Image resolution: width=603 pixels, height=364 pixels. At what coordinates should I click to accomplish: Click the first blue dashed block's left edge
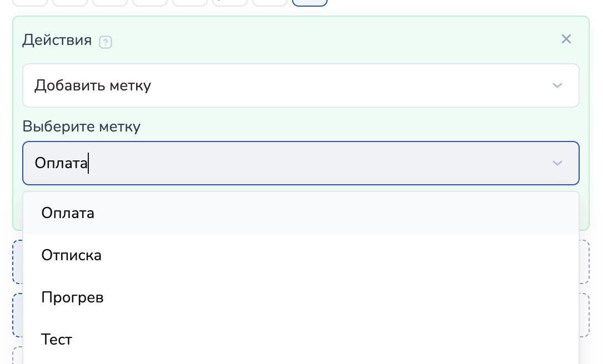pyautogui.click(x=17, y=262)
